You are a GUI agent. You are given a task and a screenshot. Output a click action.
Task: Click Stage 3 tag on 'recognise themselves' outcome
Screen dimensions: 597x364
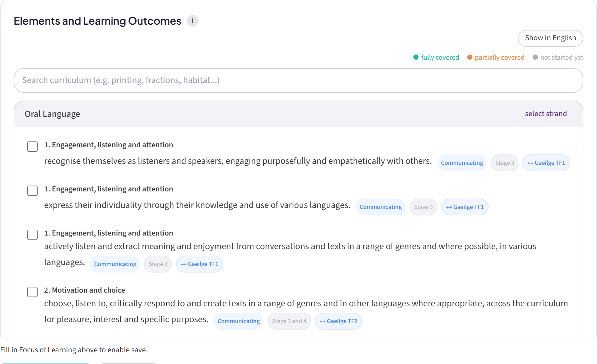(x=505, y=163)
